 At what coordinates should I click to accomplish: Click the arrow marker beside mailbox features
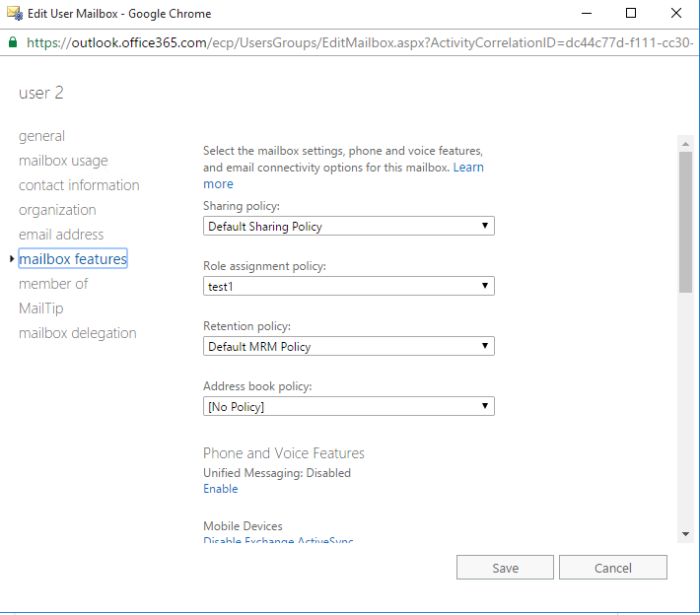tap(12, 259)
